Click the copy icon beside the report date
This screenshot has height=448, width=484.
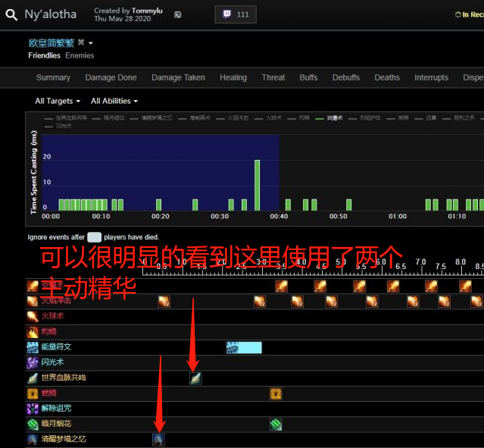coord(177,15)
